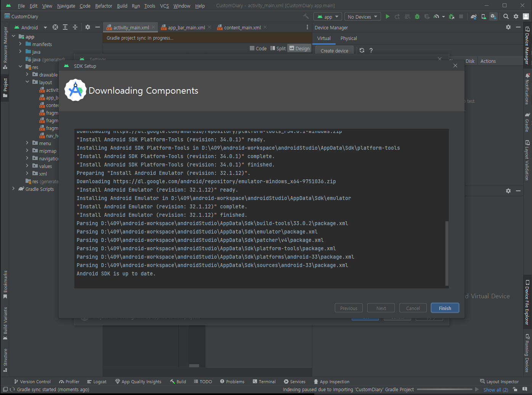
Task: Expand Gradle Scripts node
Action: pos(14,189)
